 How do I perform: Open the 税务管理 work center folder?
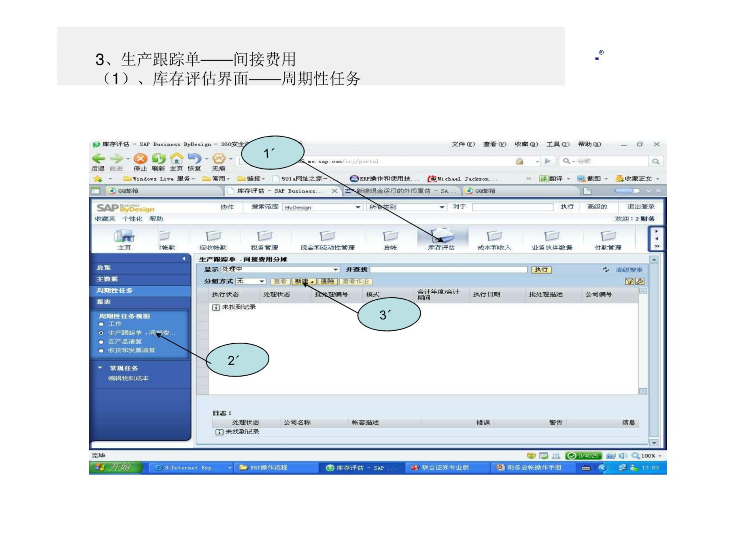click(x=264, y=236)
